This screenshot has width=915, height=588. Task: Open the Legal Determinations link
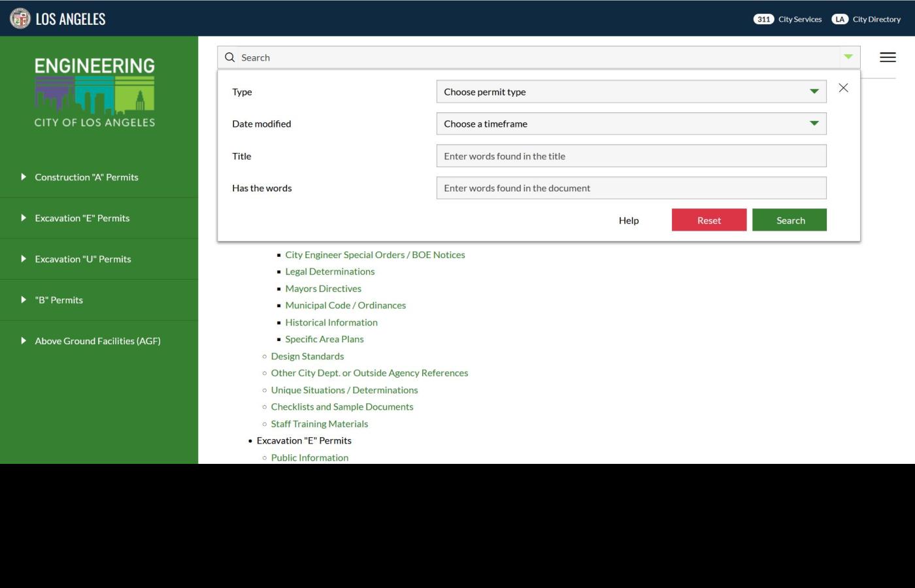tap(329, 271)
